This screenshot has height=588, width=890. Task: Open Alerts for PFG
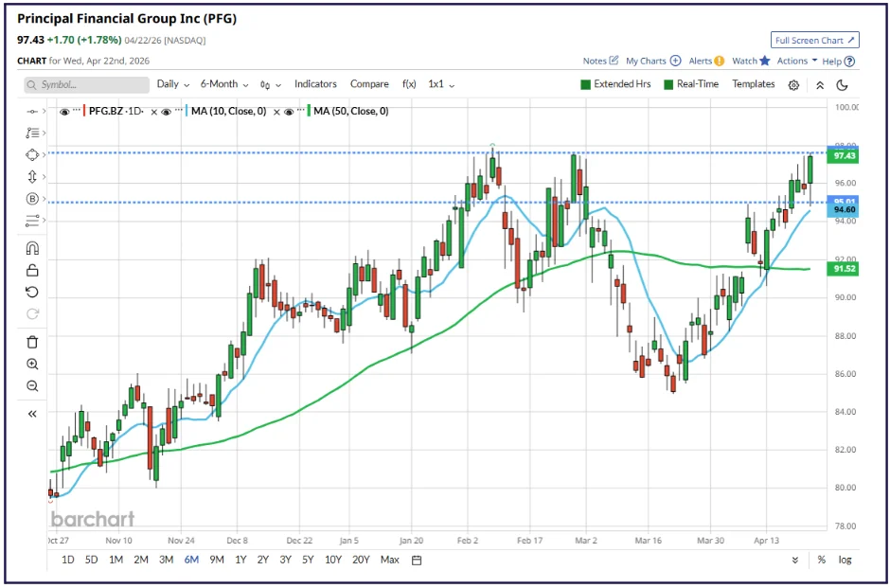coord(720,61)
